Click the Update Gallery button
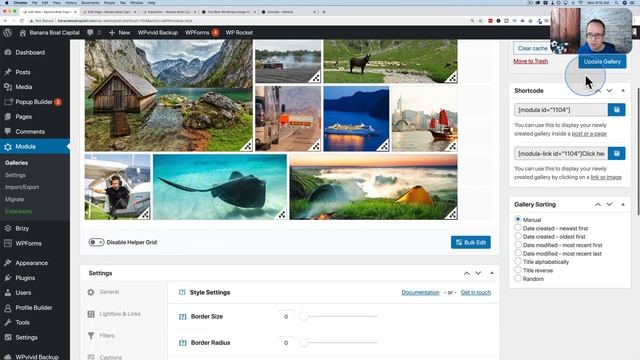Screen dimensions: 640x360 [602, 62]
